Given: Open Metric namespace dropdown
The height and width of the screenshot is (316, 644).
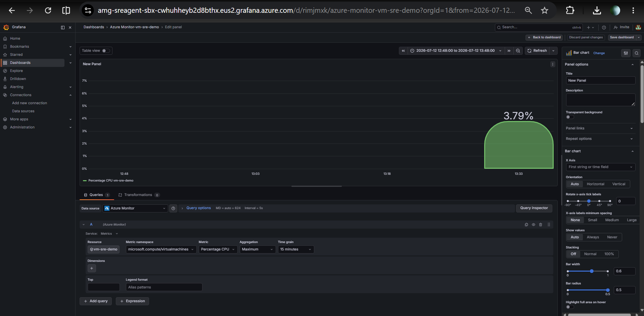Looking at the screenshot, I should (161, 249).
